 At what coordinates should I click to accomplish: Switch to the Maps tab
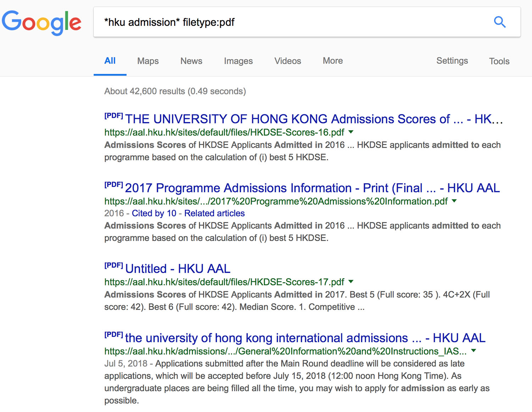coord(148,61)
